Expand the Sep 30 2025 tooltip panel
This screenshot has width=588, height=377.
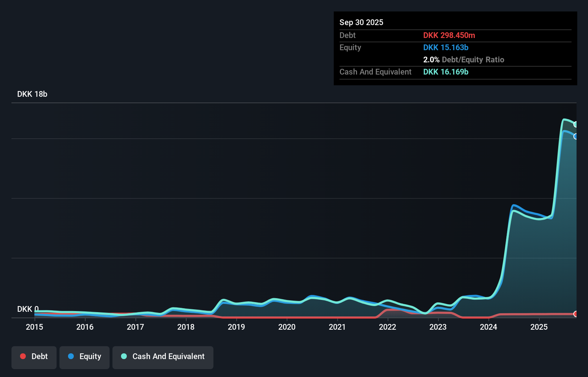pyautogui.click(x=361, y=22)
